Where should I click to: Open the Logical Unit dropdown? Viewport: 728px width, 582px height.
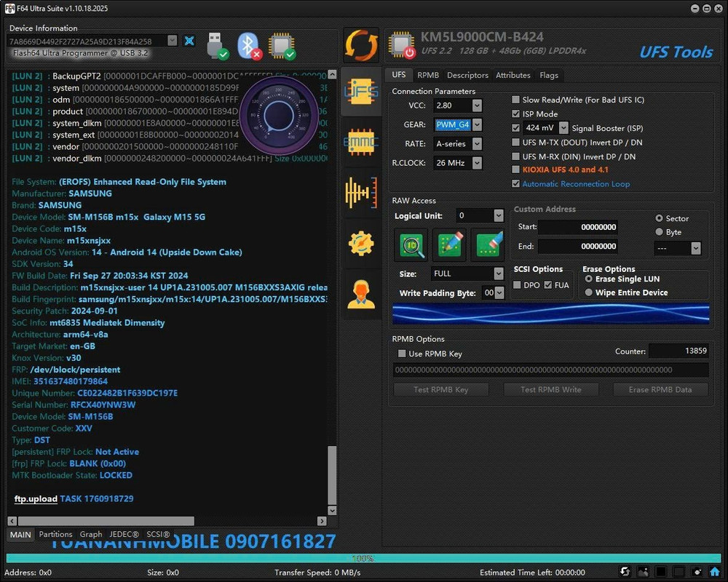(498, 215)
